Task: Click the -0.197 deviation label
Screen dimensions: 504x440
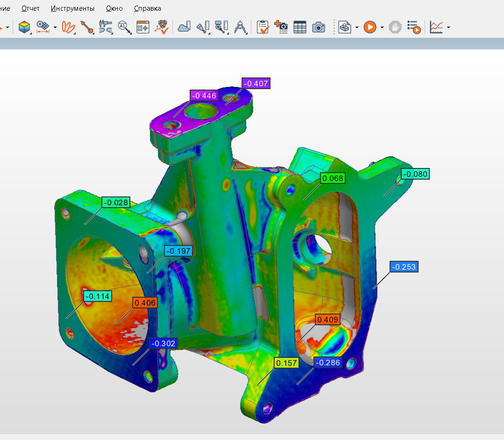Action: click(178, 251)
